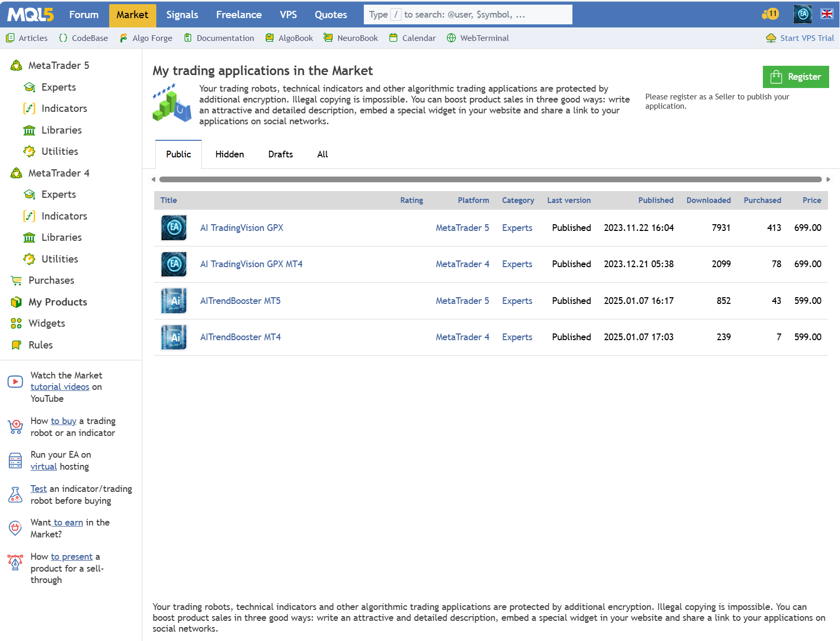Screen dimensions: 840x641
Task: Open the AITrendBooster MT4 title link
Action: (x=240, y=337)
